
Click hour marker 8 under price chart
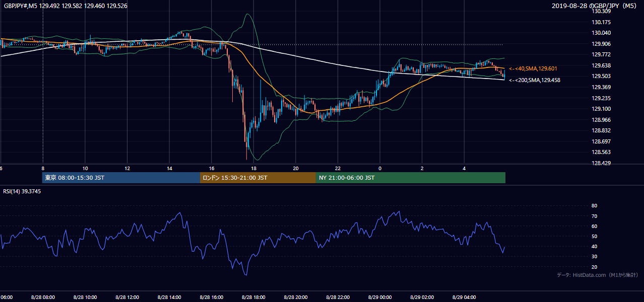pyautogui.click(x=43, y=168)
